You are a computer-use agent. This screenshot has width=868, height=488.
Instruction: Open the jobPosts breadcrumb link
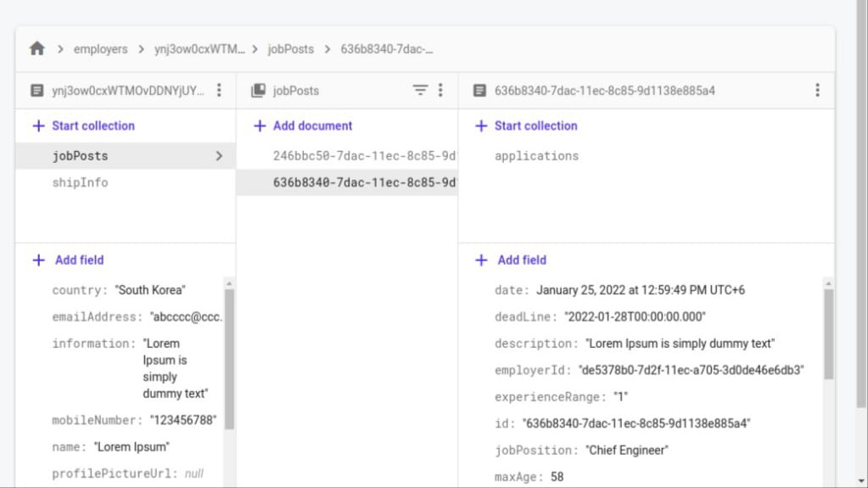(291, 49)
